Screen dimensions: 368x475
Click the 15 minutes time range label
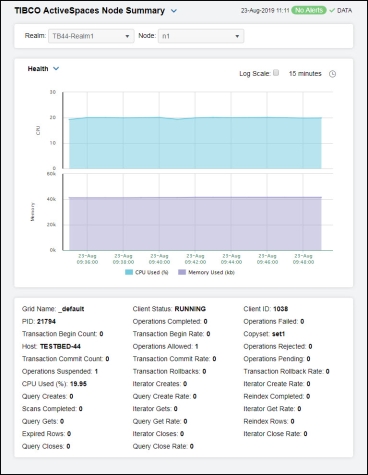click(305, 74)
